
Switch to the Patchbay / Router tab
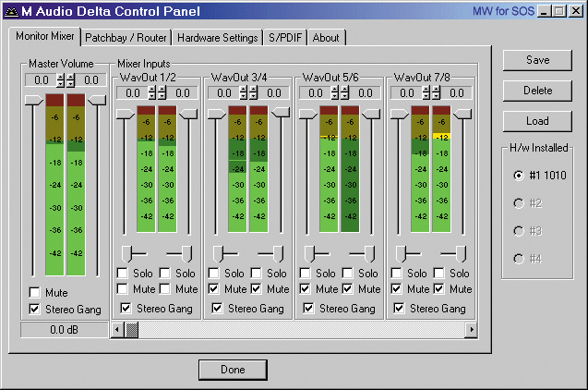point(125,38)
